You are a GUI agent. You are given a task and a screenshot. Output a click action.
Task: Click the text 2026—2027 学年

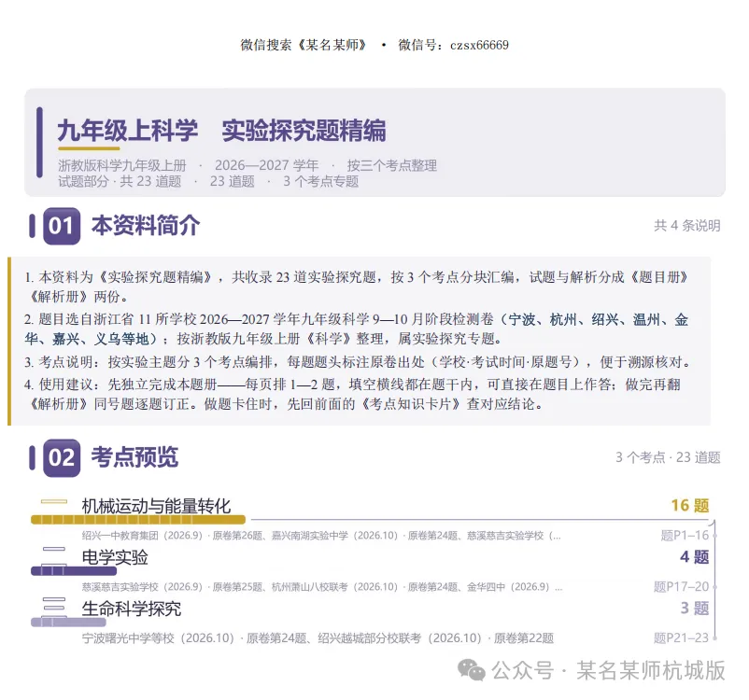266,165
